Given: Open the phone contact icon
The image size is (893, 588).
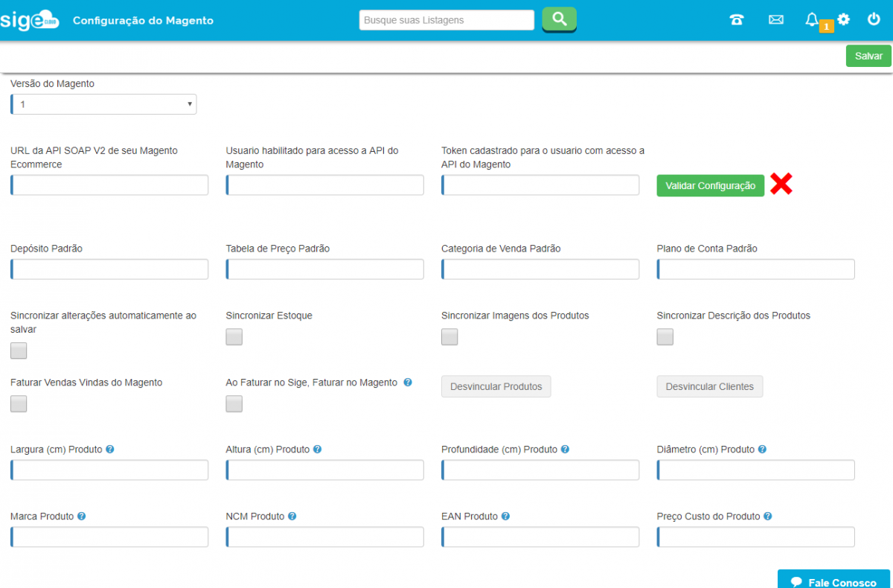Looking at the screenshot, I should pyautogui.click(x=737, y=20).
